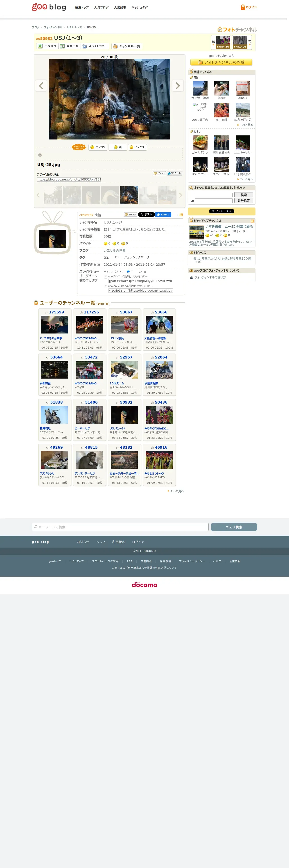Open ハッシュタグ in the top navigation

coord(139,7)
